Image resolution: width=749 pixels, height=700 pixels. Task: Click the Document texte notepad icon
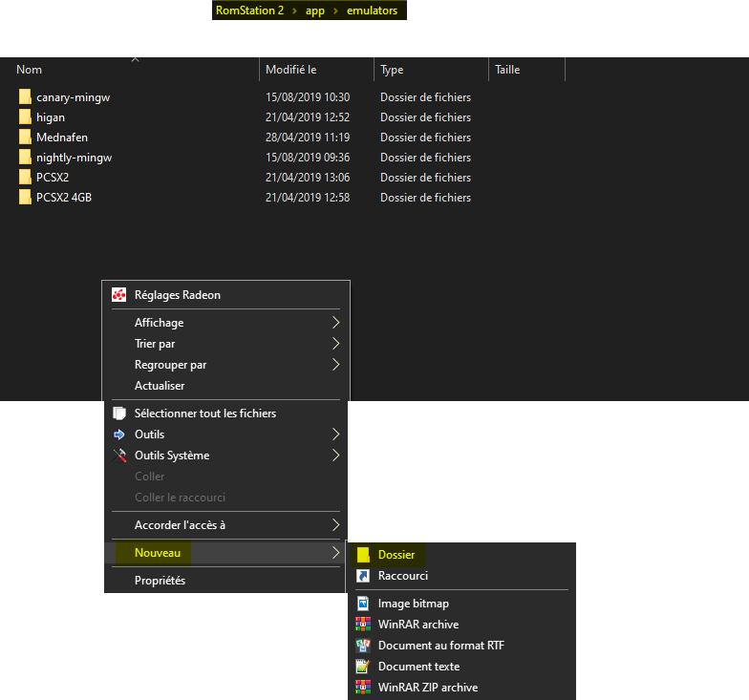tap(363, 667)
